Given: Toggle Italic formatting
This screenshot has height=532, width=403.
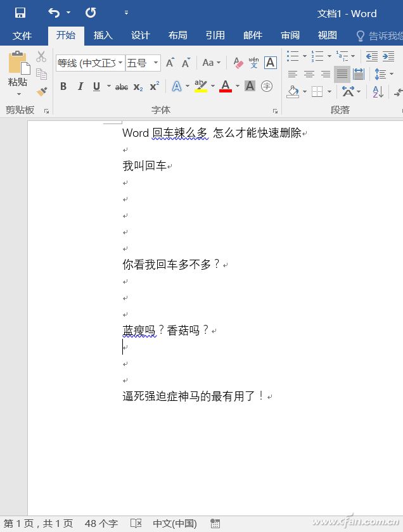Looking at the screenshot, I should pyautogui.click(x=80, y=87).
